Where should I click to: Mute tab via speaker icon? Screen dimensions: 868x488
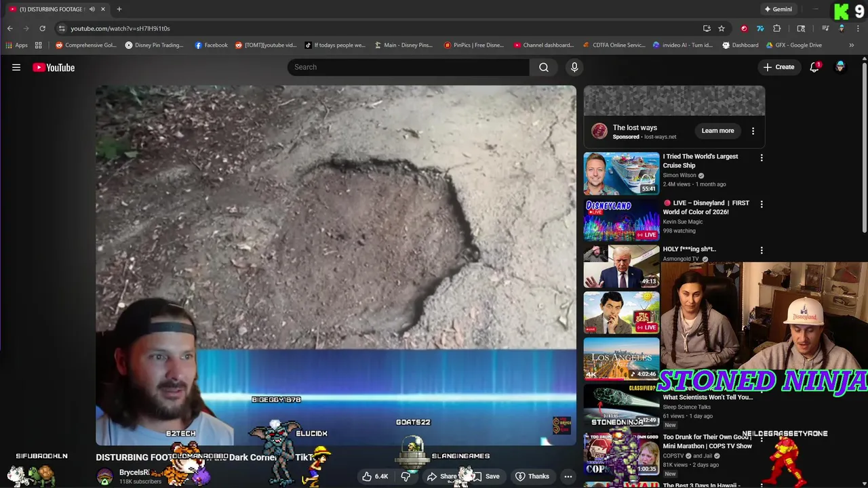(x=91, y=9)
